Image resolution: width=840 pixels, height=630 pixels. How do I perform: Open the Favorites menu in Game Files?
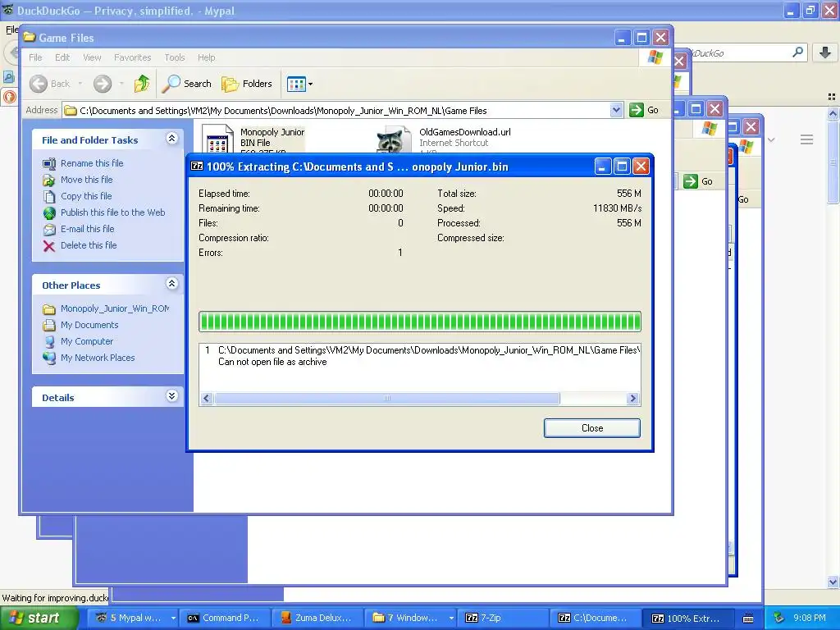pyautogui.click(x=132, y=57)
